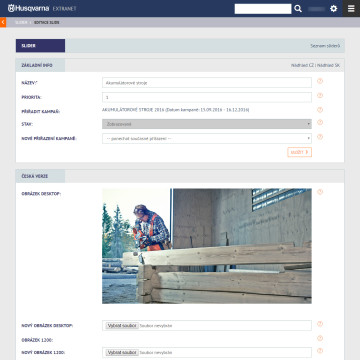This screenshot has width=360, height=360.
Task: Open the hamburger menu icon
Action: click(351, 9)
